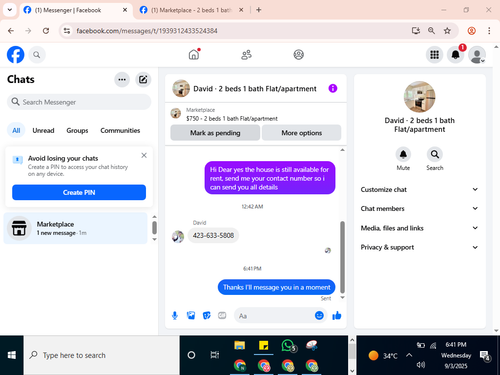Send a thumbs up like
Screen dimensions: 500x375
pos(337,315)
